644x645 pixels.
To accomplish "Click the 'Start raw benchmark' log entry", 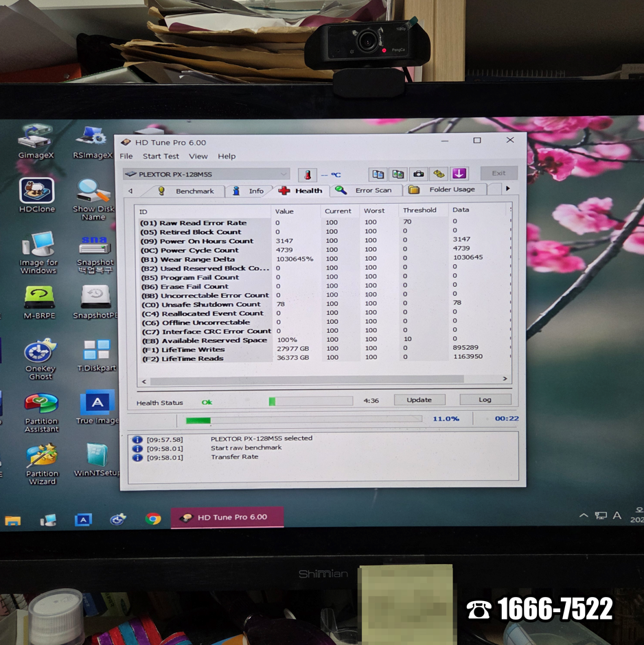I will [246, 447].
